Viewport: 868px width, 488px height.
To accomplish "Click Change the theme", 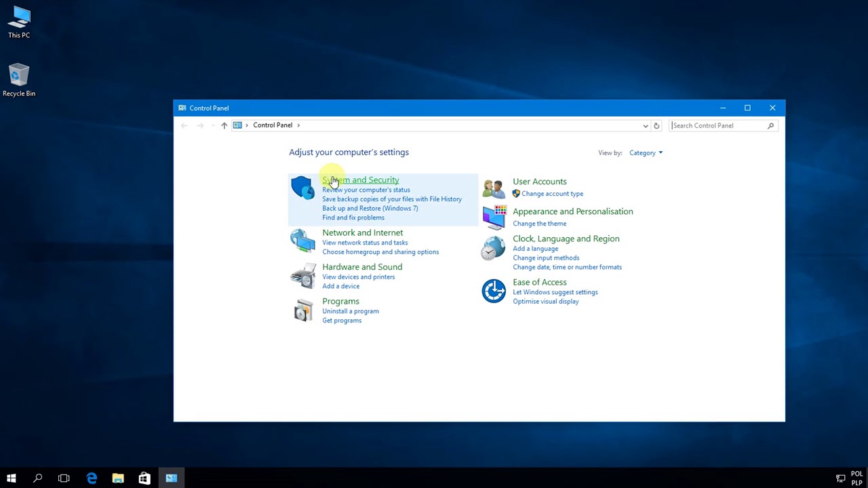I will point(540,224).
